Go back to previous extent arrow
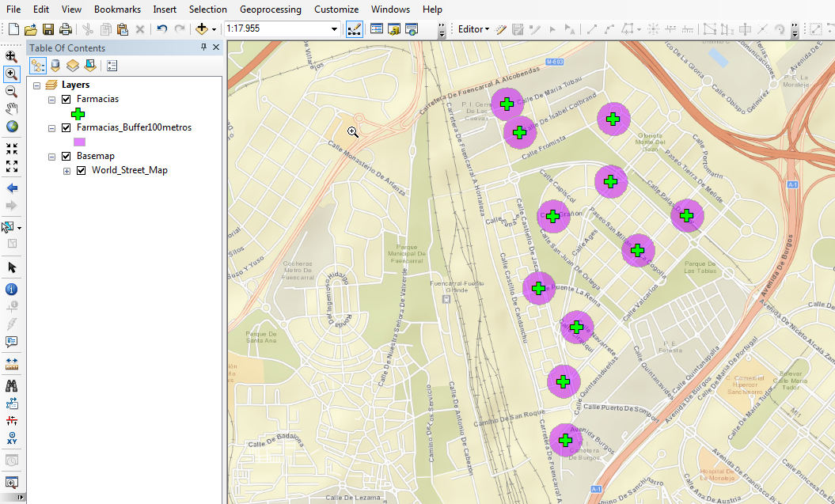The width and height of the screenshot is (835, 504). pos(12,188)
